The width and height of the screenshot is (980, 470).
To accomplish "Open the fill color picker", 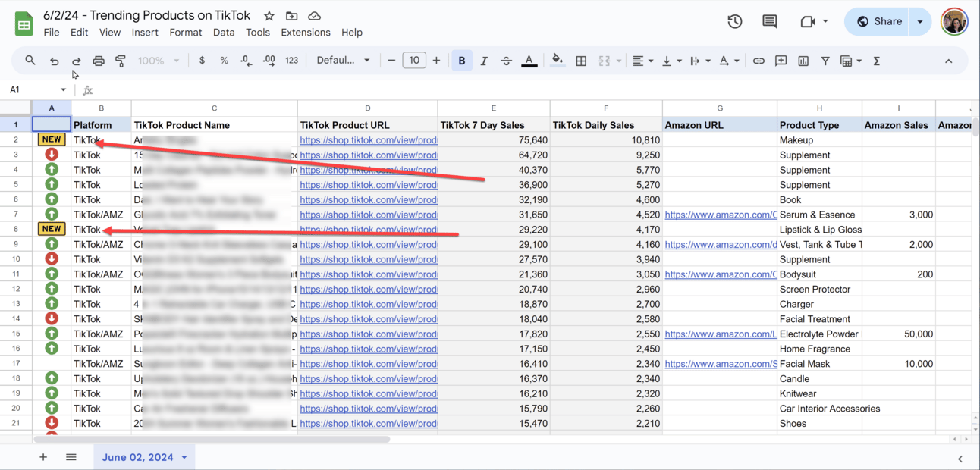I will [558, 61].
